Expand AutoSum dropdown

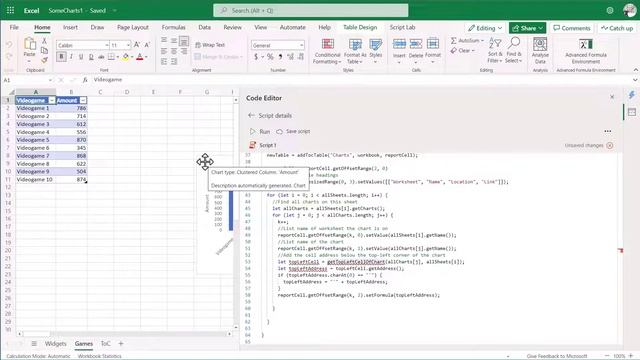(x=482, y=40)
